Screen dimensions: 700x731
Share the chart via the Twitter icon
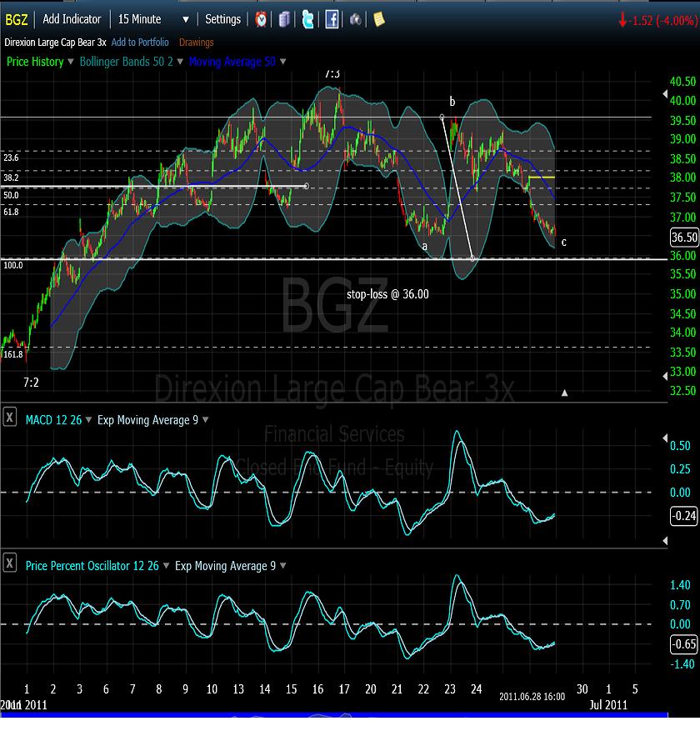[x=307, y=19]
